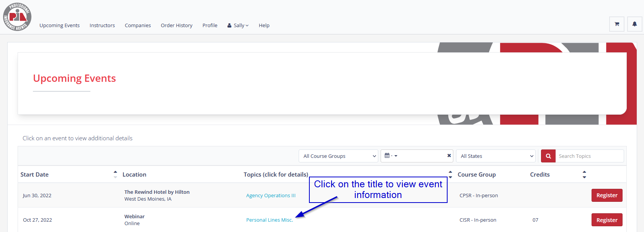Register for the Jun 30, 2022 event

606,195
